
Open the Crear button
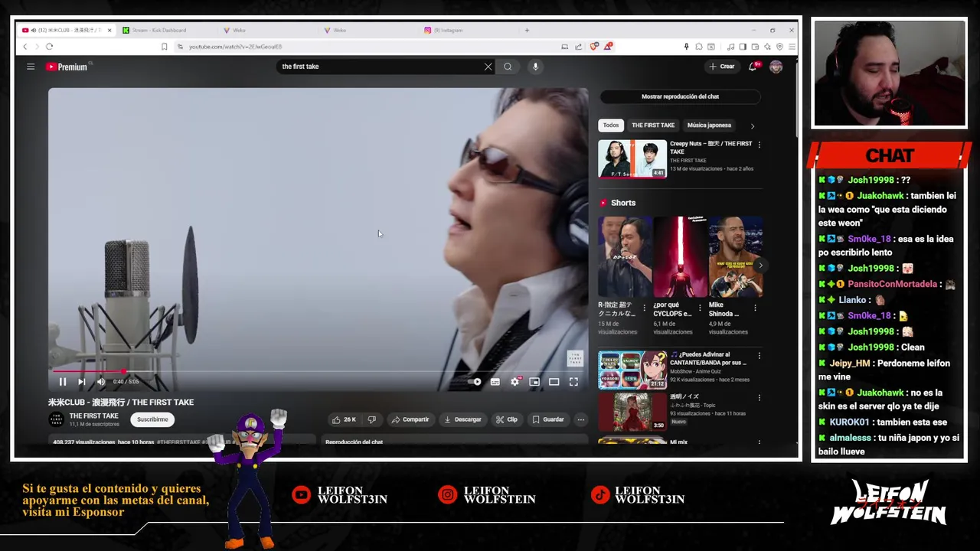[x=722, y=67]
